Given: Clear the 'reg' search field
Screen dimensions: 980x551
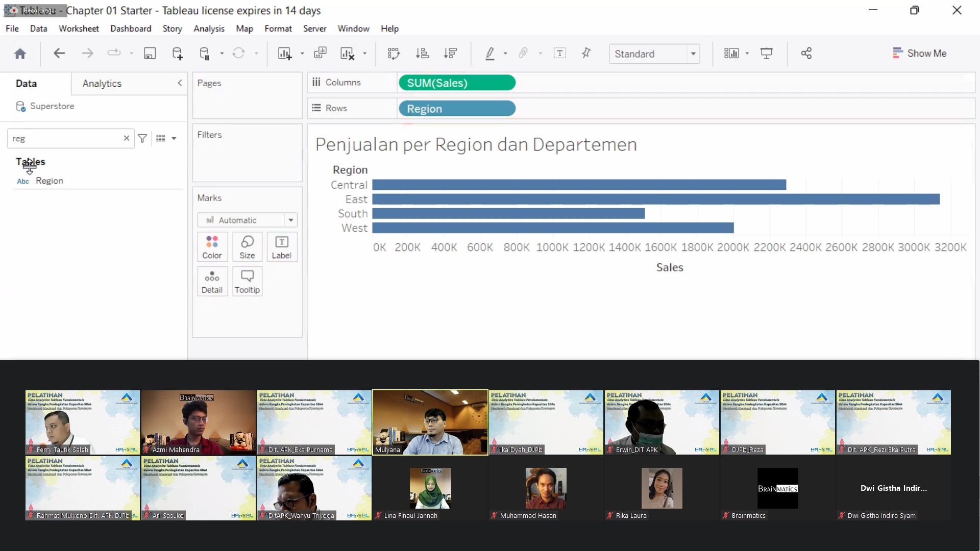Looking at the screenshot, I should [x=127, y=138].
